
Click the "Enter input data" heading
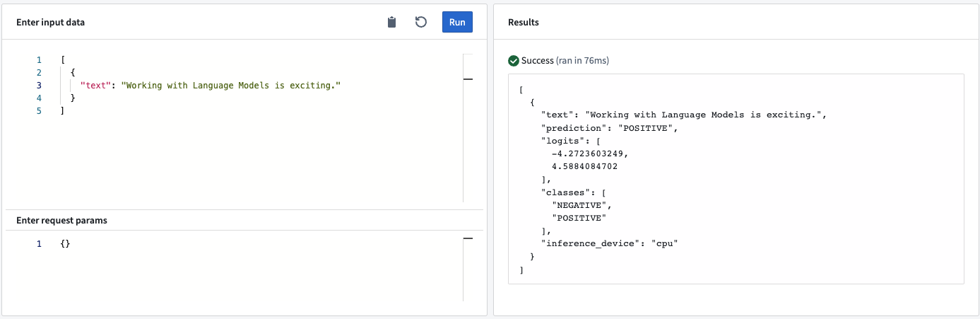51,22
